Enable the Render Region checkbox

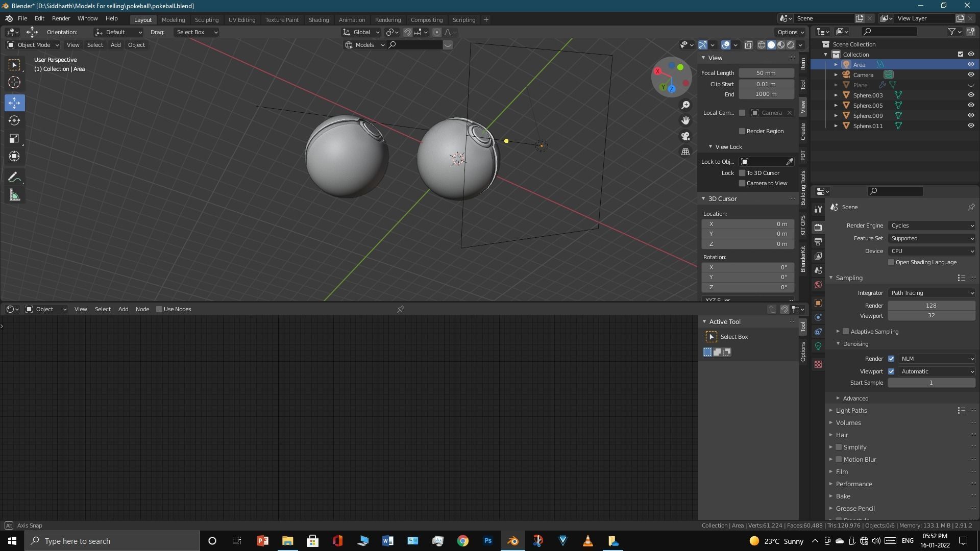pyautogui.click(x=742, y=131)
